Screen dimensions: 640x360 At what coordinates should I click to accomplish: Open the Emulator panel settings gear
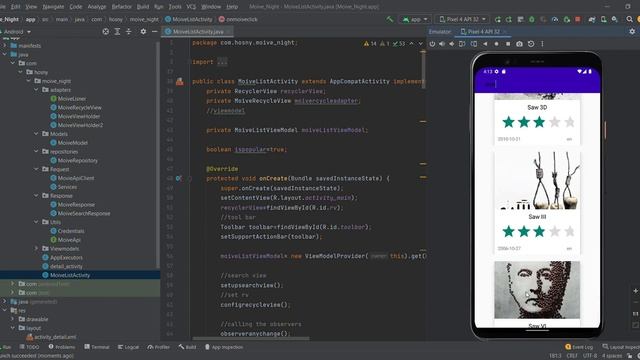[x=632, y=31]
